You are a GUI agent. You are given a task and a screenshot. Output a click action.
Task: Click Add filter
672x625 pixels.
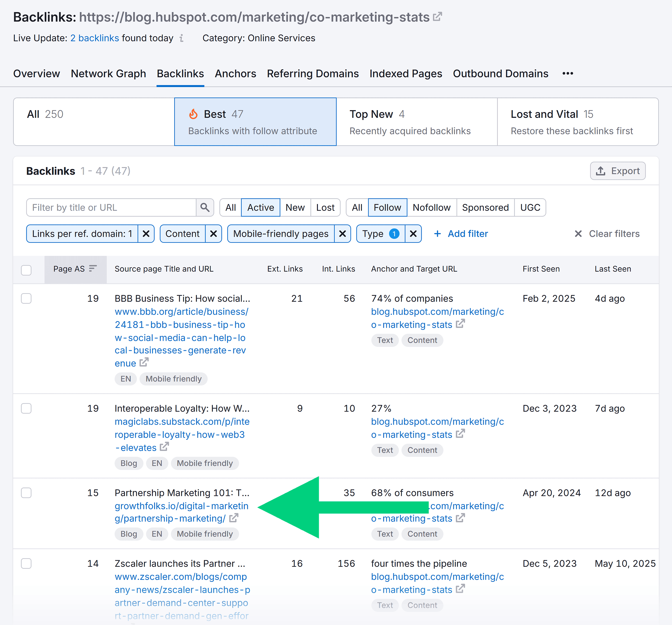pos(461,234)
